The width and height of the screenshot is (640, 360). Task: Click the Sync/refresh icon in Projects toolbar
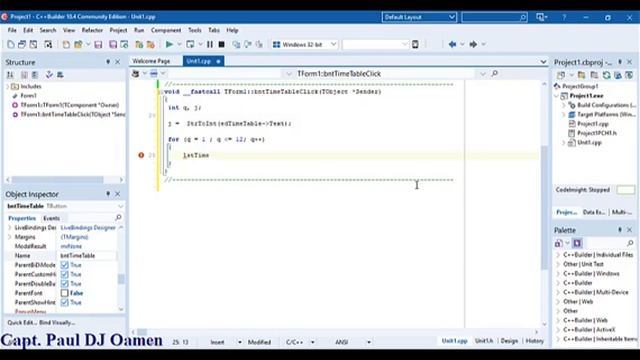607,75
